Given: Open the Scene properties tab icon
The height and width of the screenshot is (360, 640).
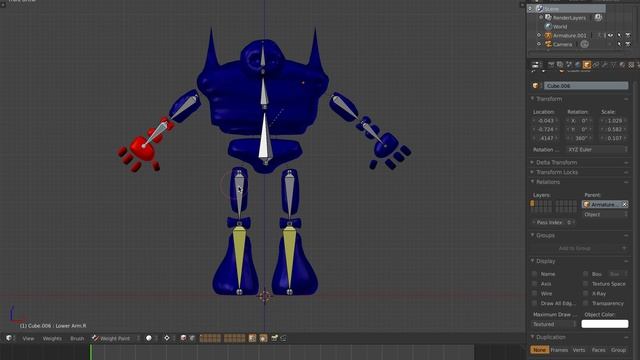Looking at the screenshot, I should coord(569,65).
